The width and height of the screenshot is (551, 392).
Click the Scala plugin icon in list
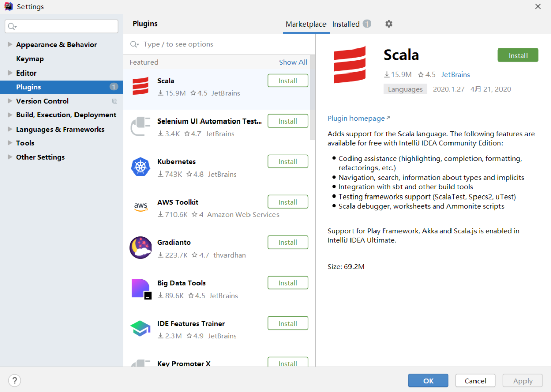[x=141, y=86]
